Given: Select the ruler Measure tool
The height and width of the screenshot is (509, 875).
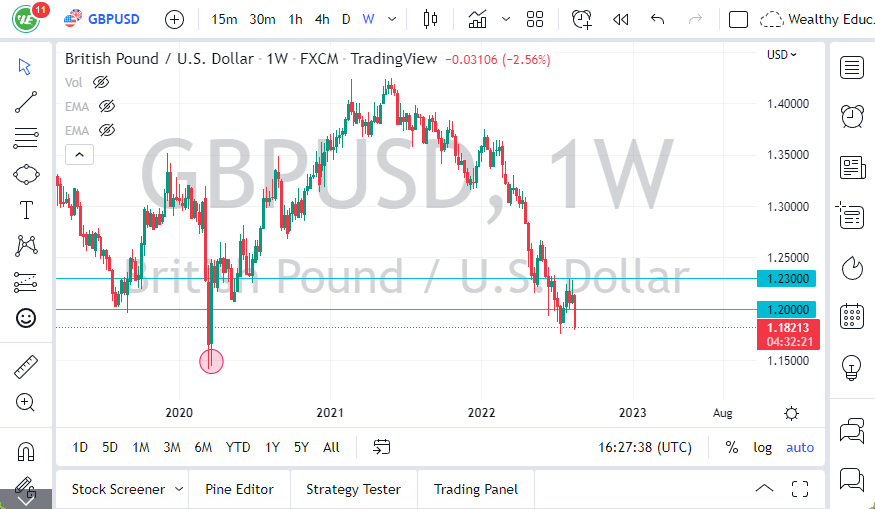Looking at the screenshot, I should click(x=26, y=367).
